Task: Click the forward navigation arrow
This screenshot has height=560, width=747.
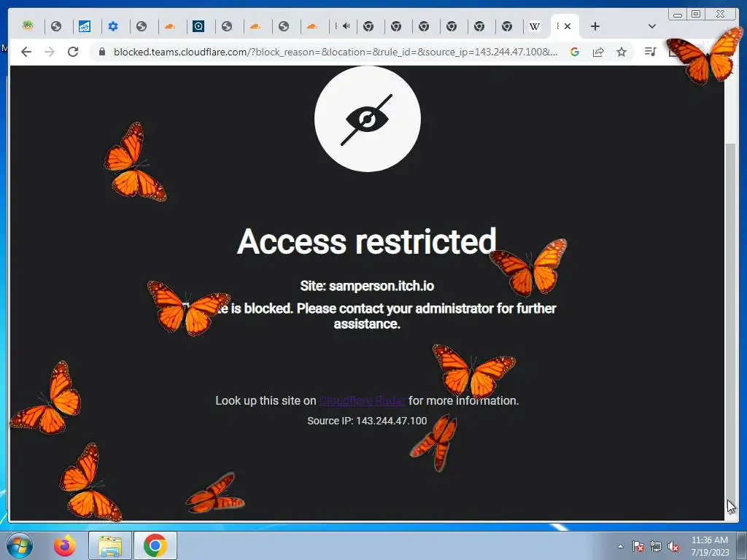Action: click(x=50, y=52)
